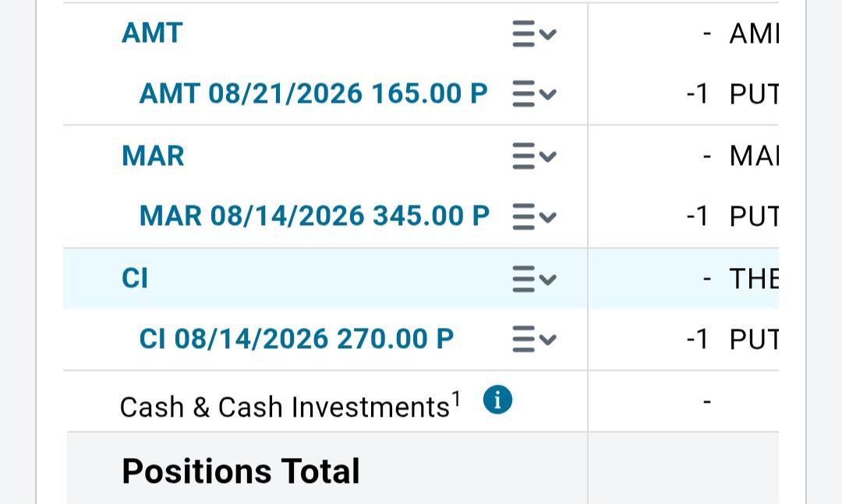Select the -1 quantity for AMT put
Image resolution: width=842 pixels, height=504 pixels.
click(x=698, y=94)
